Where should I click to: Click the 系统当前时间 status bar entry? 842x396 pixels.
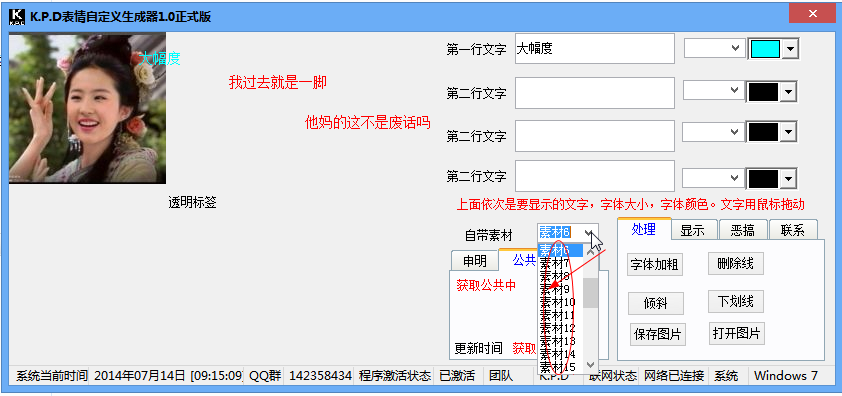[x=52, y=376]
